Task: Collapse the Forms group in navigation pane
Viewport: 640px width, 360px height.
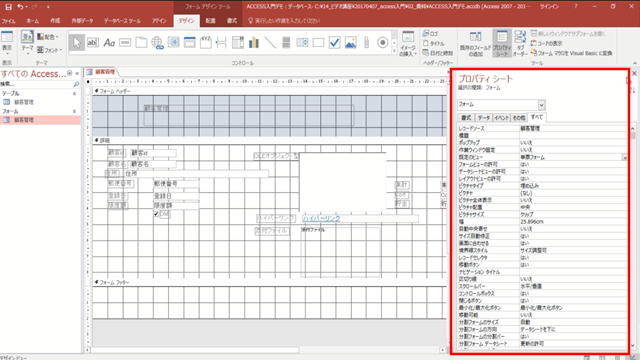Action: pos(74,111)
